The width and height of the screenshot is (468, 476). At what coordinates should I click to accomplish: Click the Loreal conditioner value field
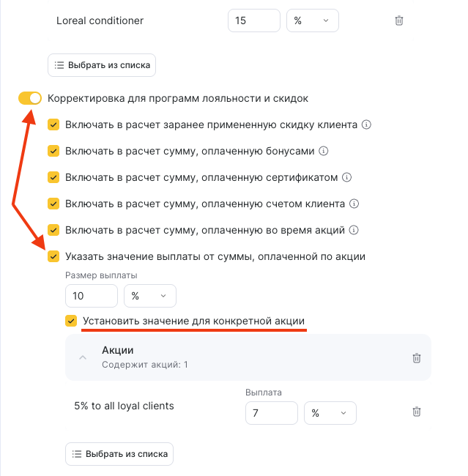tap(253, 21)
